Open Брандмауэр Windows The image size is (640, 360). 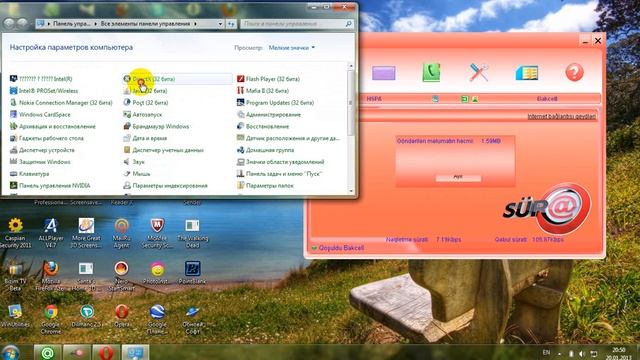(x=156, y=126)
